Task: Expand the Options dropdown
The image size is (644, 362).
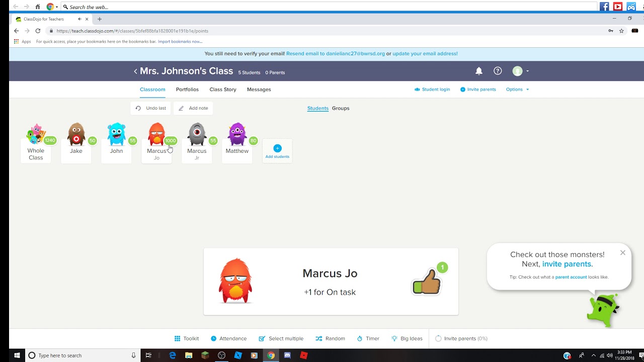Action: point(517,89)
